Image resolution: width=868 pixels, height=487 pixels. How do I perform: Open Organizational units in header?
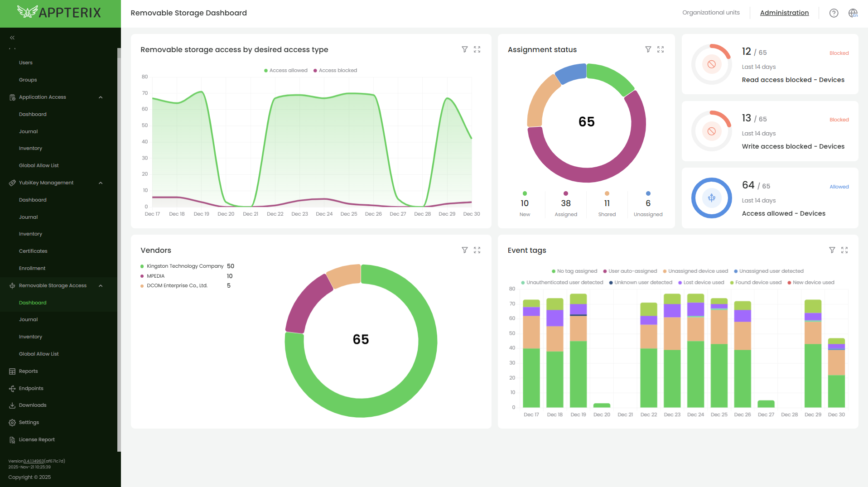coord(711,13)
